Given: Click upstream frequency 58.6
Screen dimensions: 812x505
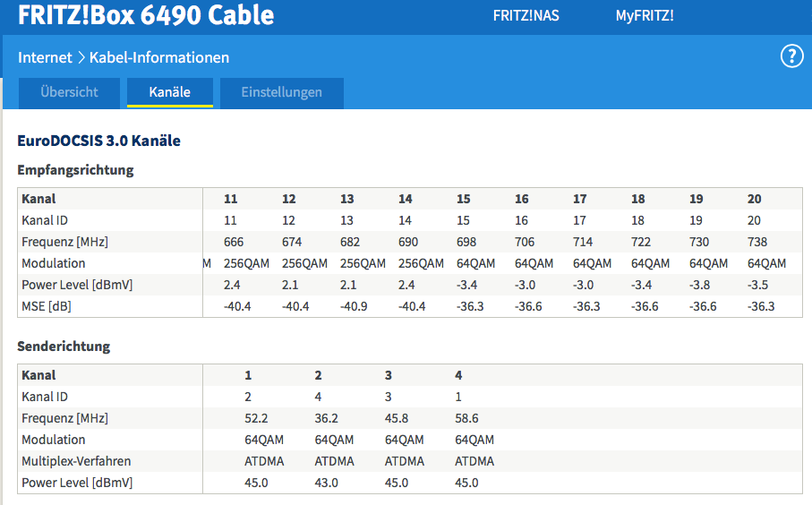Looking at the screenshot, I should pos(466,418).
